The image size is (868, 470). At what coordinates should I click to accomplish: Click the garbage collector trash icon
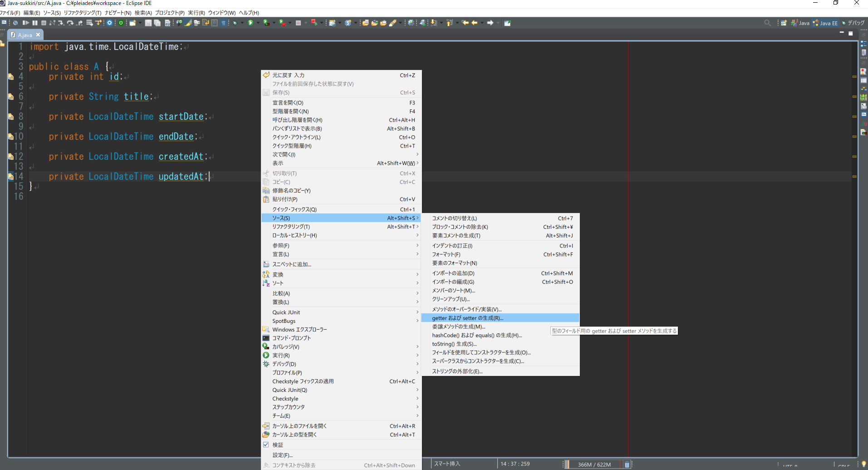pos(627,465)
